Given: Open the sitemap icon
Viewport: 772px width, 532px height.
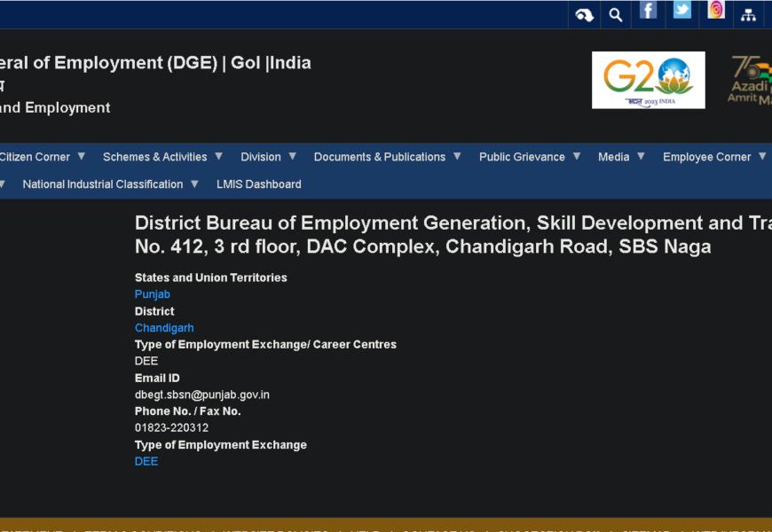Looking at the screenshot, I should click(748, 15).
